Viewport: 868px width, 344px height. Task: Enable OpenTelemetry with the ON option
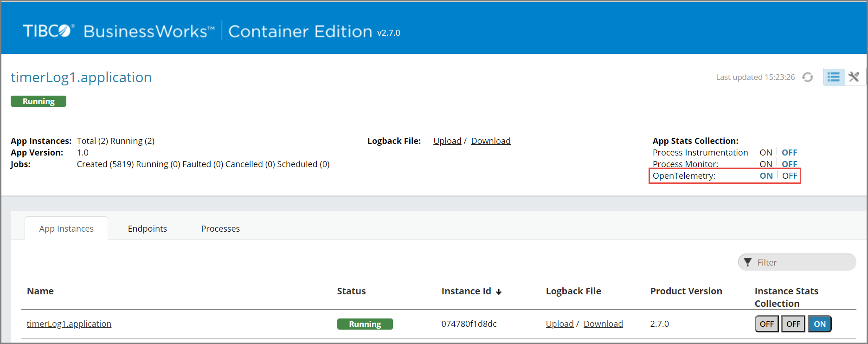(x=766, y=175)
